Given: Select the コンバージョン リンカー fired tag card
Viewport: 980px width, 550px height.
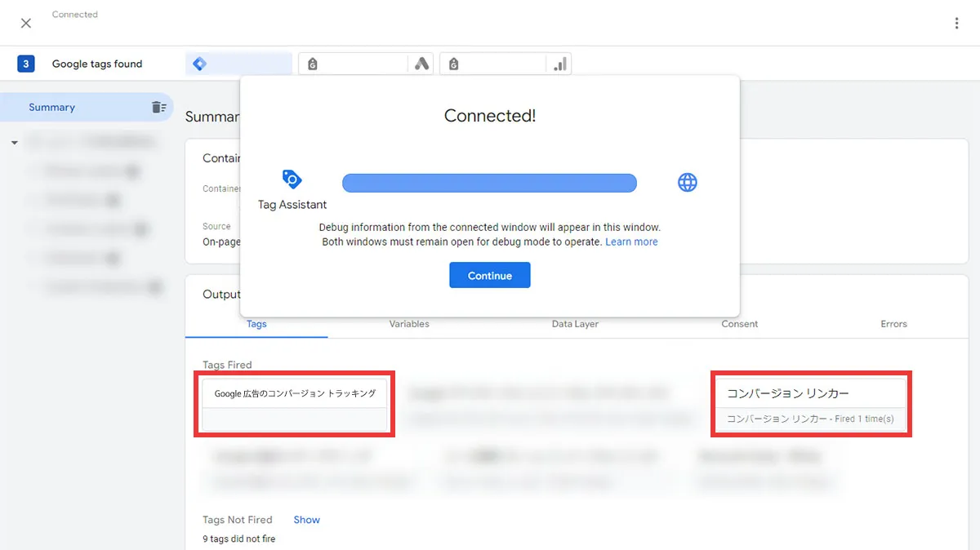Looking at the screenshot, I should pos(811,404).
